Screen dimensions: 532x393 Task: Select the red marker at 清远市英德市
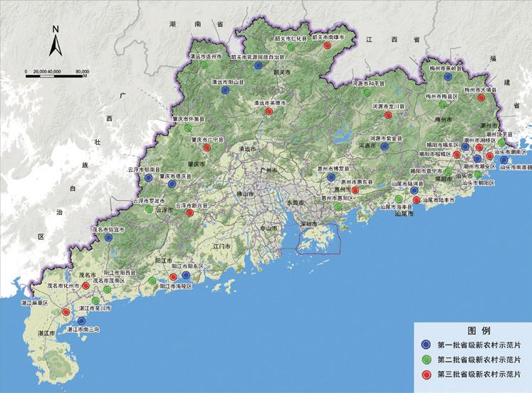point(269,111)
